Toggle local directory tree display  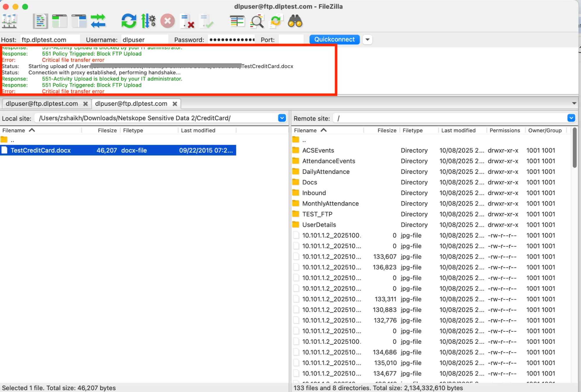coord(59,21)
